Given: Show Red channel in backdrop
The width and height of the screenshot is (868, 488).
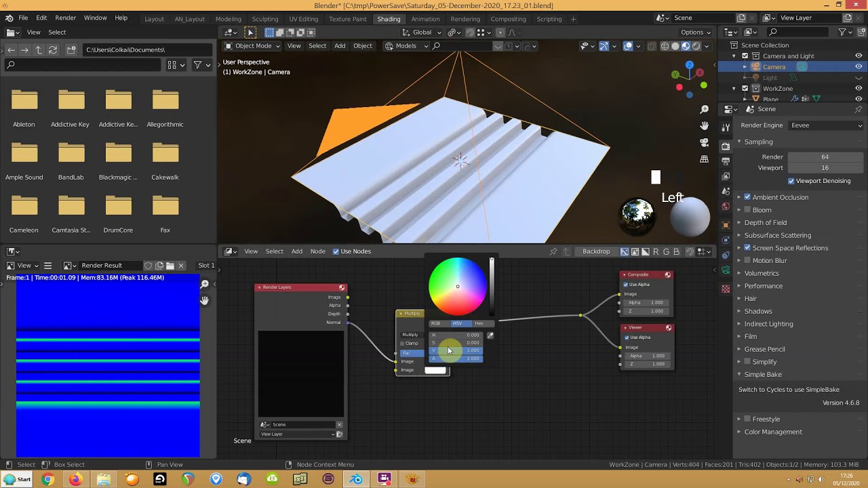Looking at the screenshot, I should [656, 251].
